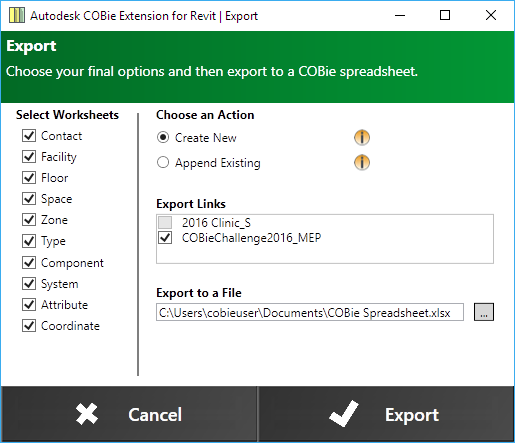
Task: Click the X icon on the Cancel button
Action: tap(87, 414)
